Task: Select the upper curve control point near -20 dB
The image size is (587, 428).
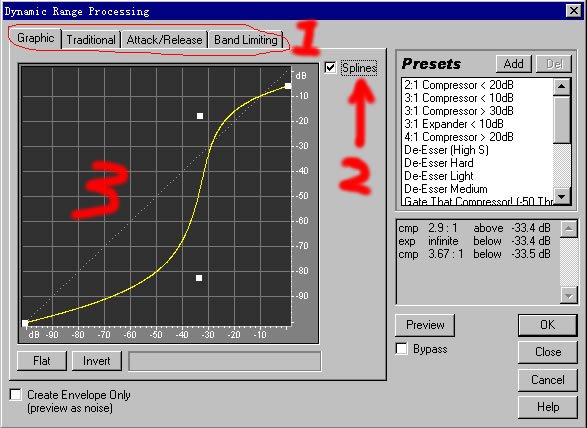Action: point(200,116)
